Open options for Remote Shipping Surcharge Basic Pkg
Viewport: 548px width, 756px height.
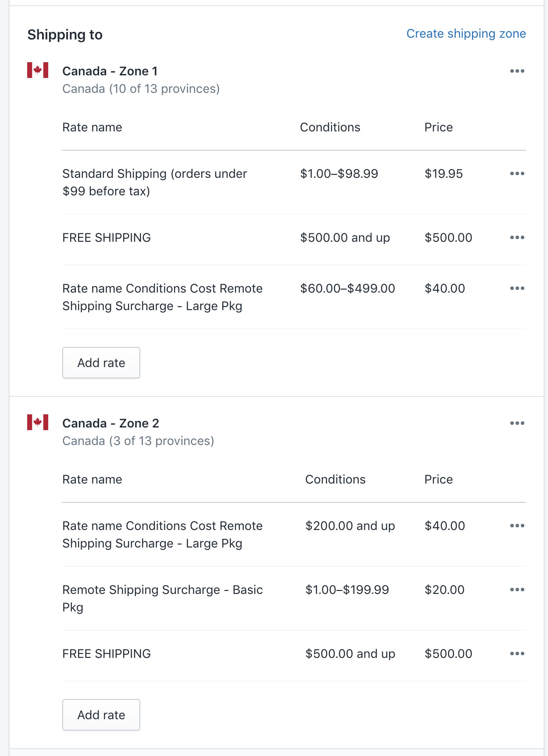pyautogui.click(x=517, y=590)
